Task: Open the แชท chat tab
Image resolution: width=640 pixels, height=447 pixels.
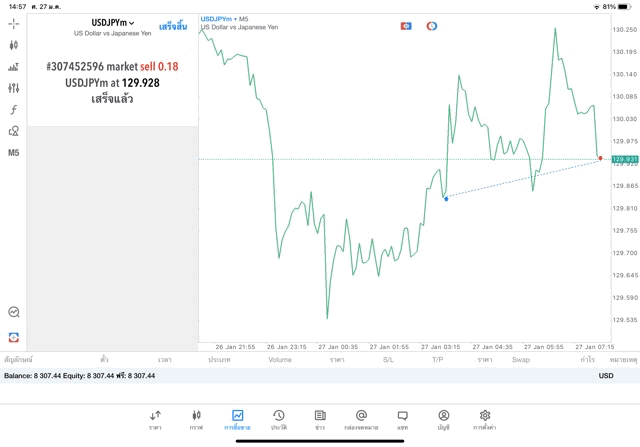Action: 402,420
